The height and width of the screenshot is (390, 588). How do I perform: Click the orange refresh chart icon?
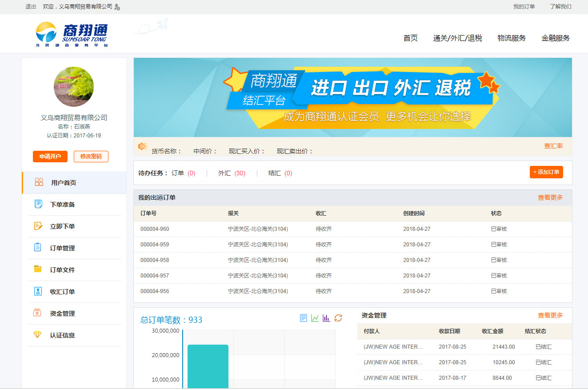click(x=338, y=318)
